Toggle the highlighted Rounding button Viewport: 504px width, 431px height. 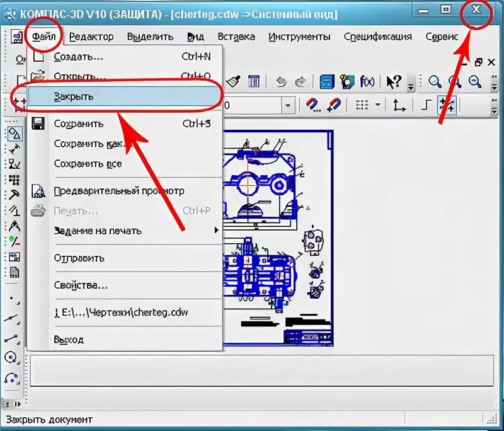pyautogui.click(x=447, y=105)
